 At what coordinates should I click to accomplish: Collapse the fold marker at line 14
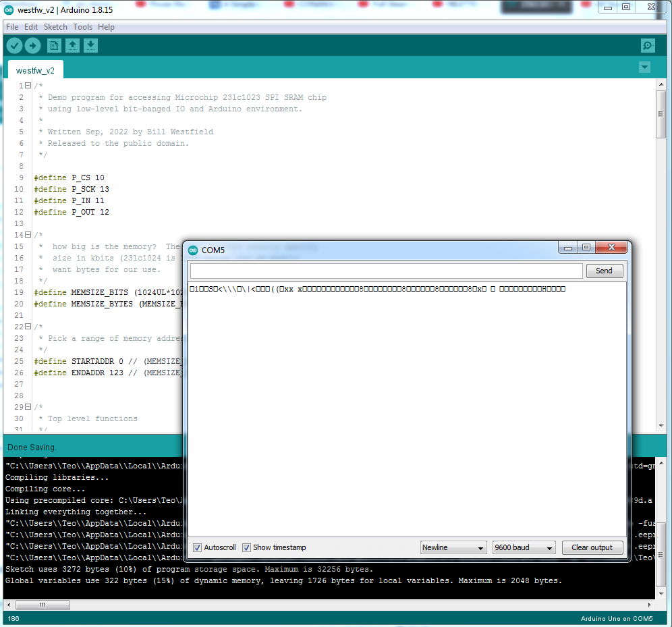pos(27,235)
